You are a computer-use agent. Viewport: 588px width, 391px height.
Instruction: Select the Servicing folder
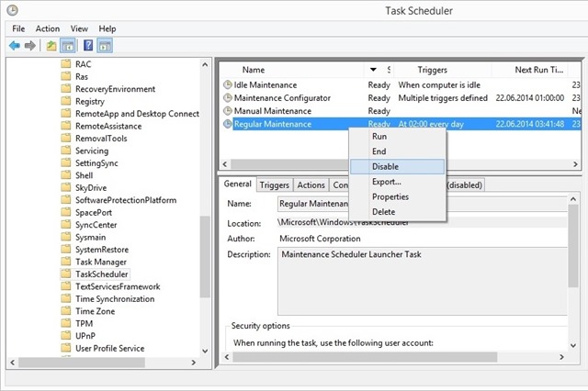[x=92, y=151]
